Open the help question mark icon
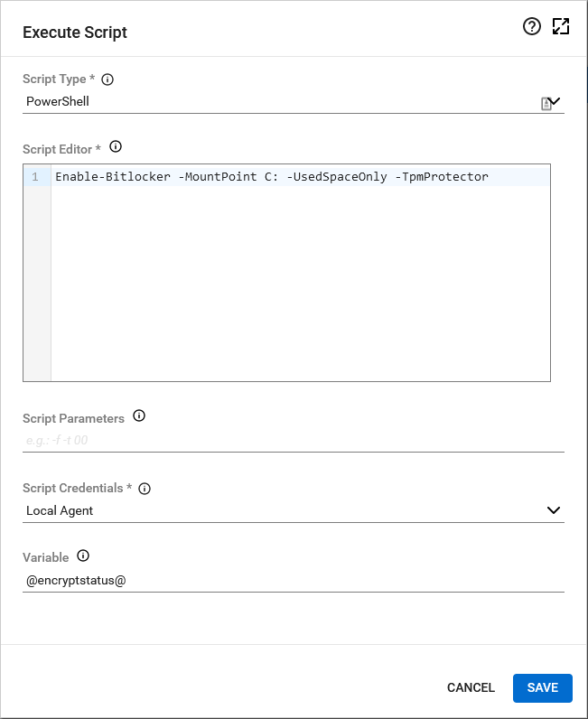The image size is (588, 719). click(532, 27)
